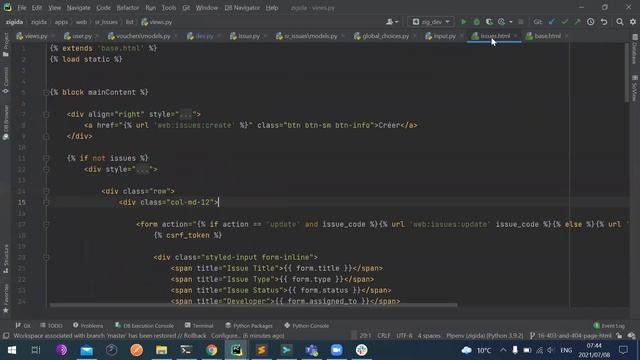640x360 pixels.
Task: Click the profiler run icon in the toolbar
Action: pos(502,22)
